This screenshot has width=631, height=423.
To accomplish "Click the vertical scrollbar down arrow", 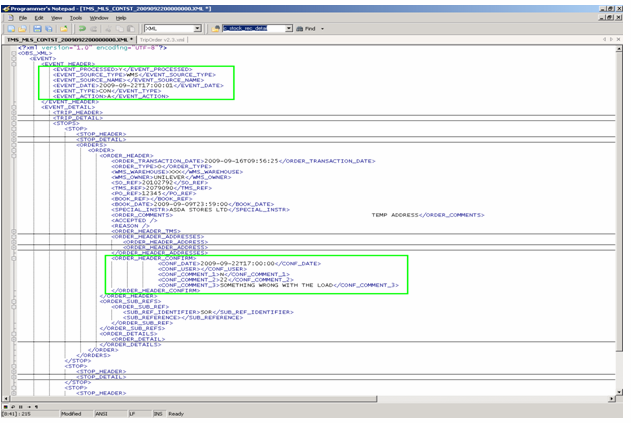I will point(619,392).
